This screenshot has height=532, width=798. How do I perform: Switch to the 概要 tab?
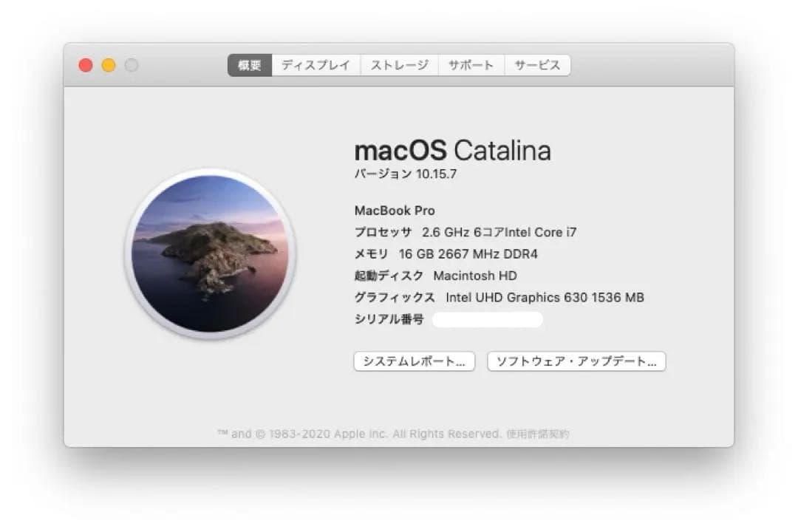(248, 65)
